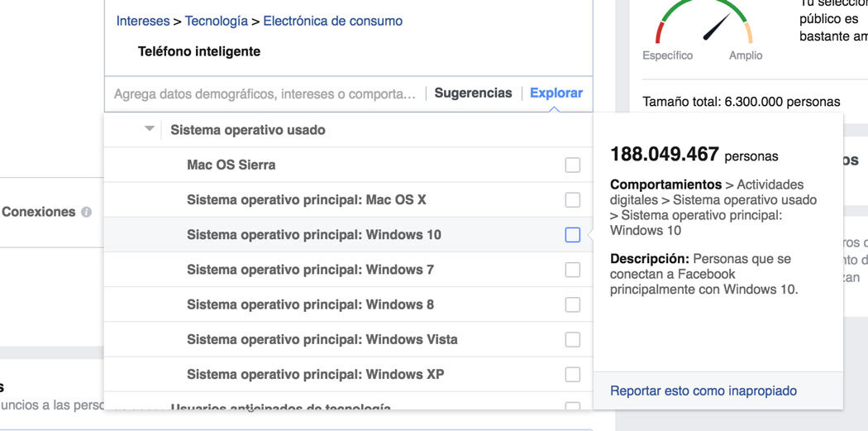868x431 pixels.
Task: Click the audience size gauge needle
Action: (716, 27)
